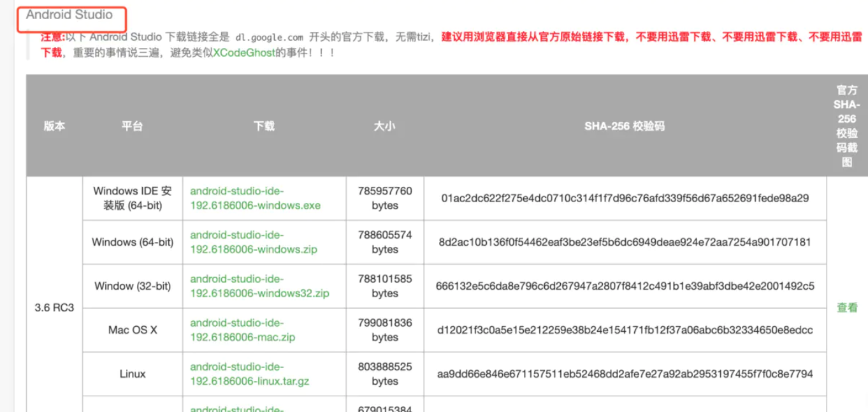Screen dimensions: 868x416
Task: Select the Linux platform cell
Action: 133,375
